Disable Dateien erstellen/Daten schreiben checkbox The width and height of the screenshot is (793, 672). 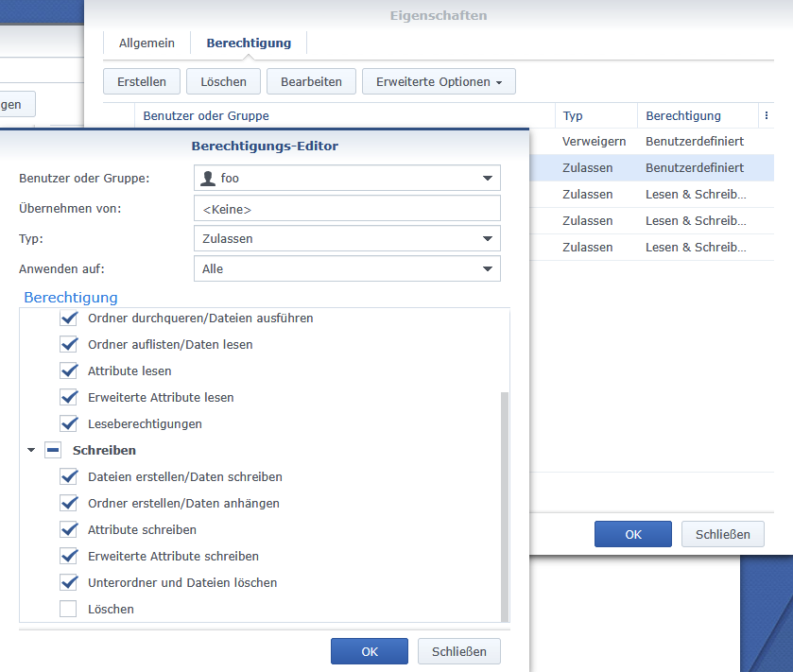(x=68, y=477)
